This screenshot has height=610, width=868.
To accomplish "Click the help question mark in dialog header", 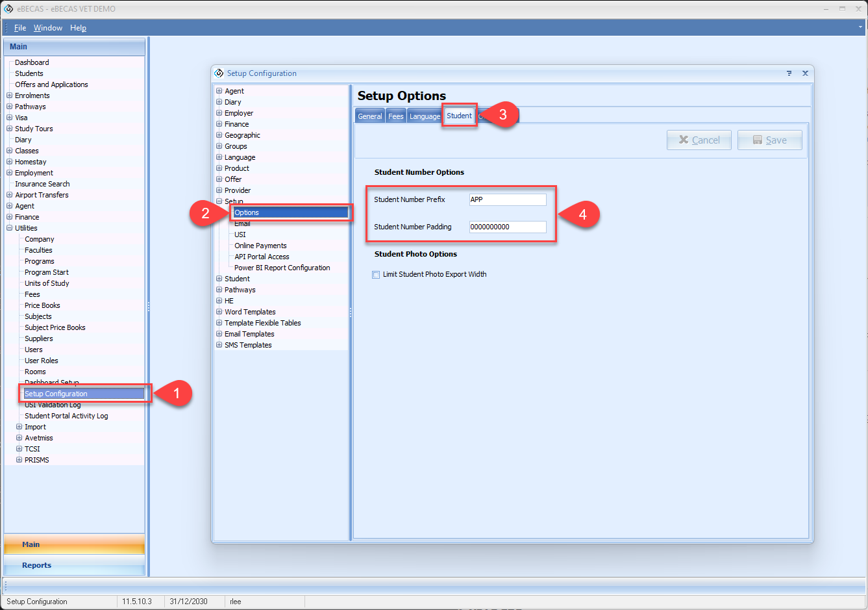I will click(789, 73).
